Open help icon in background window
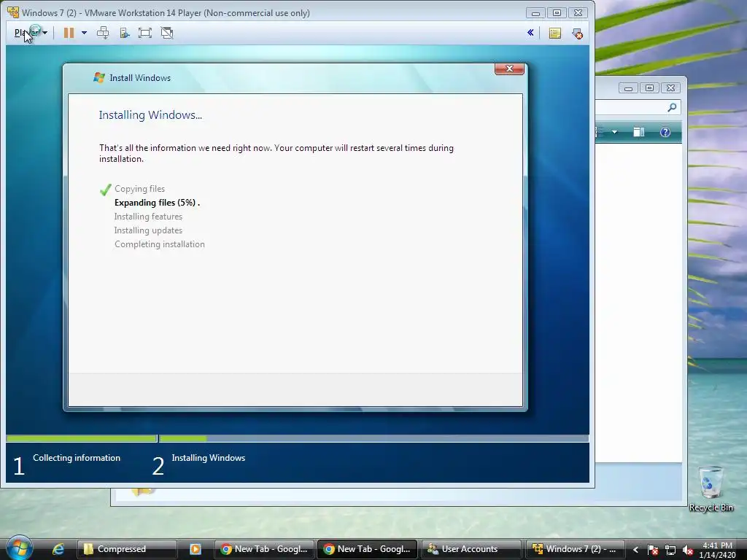 pos(665,132)
